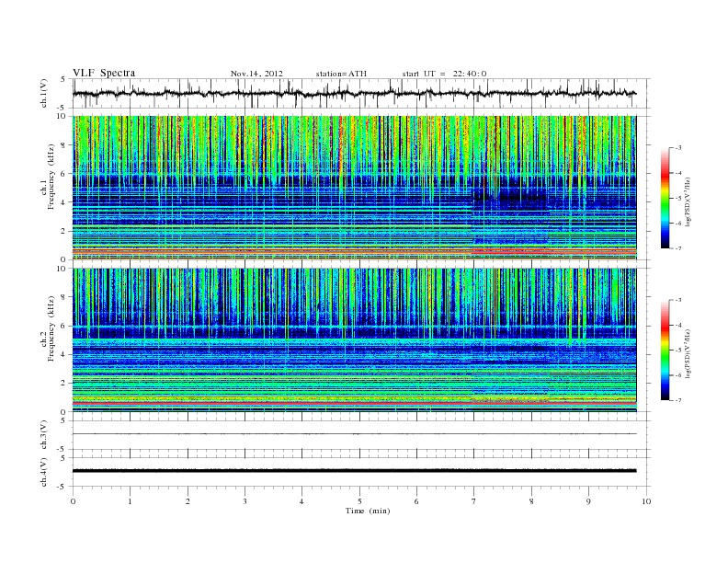
Task: Click the ch.1 'log(PSD)(V²/Hz)' colorbar label
Action: click(x=688, y=202)
